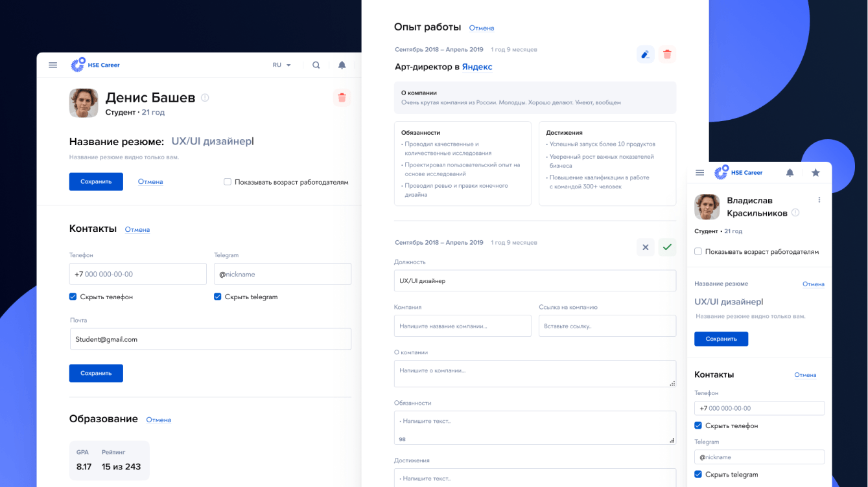
Task: Click Владислав Красильников's profile photo
Action: [707, 207]
